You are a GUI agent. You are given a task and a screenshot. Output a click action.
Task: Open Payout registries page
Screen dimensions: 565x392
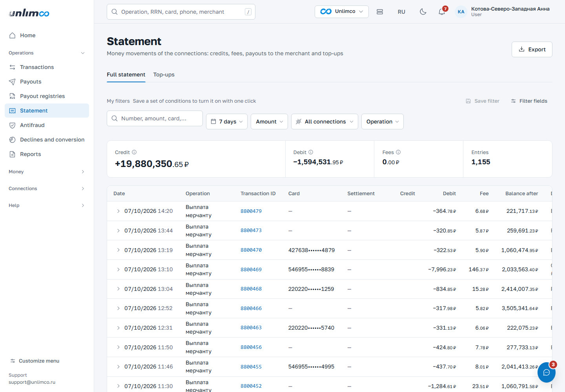tap(47, 96)
